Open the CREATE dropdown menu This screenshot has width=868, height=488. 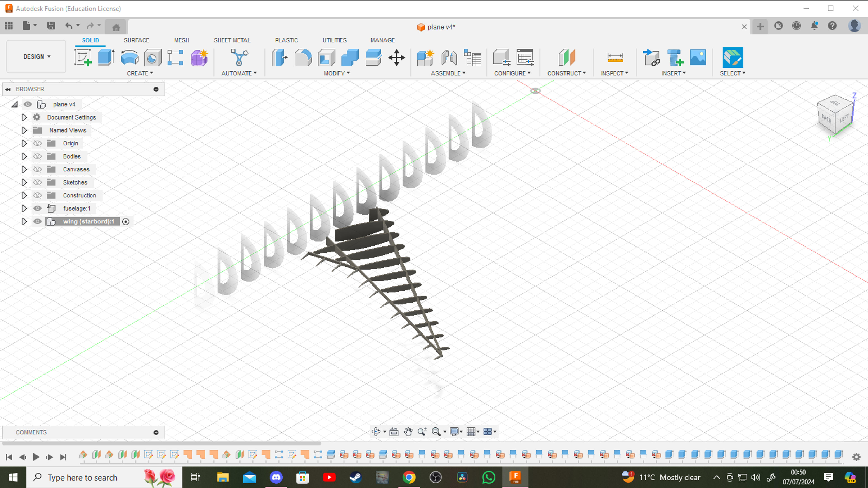pos(140,73)
